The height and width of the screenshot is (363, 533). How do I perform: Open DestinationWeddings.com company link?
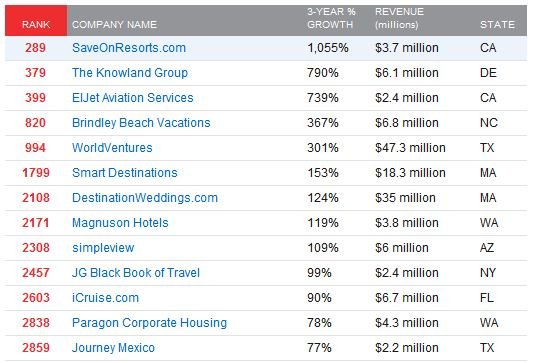(x=145, y=198)
